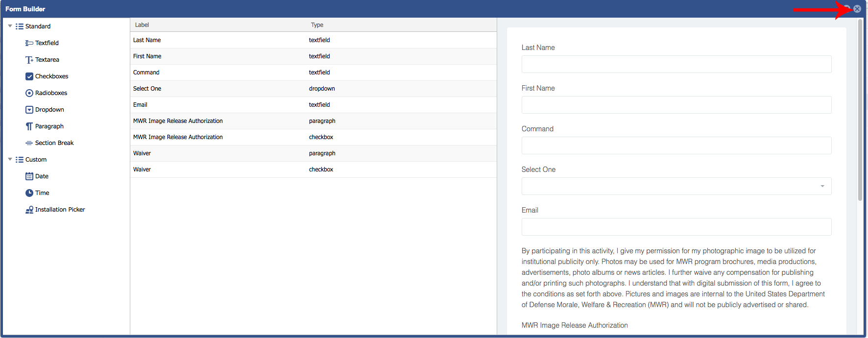Click the Textfield icon in Standard list
The image size is (868, 338).
coord(29,43)
